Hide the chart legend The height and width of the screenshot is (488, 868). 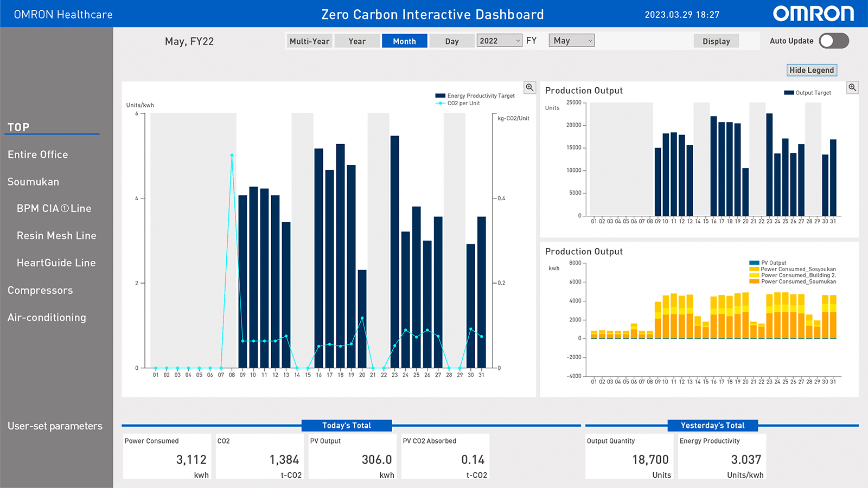pos(812,70)
